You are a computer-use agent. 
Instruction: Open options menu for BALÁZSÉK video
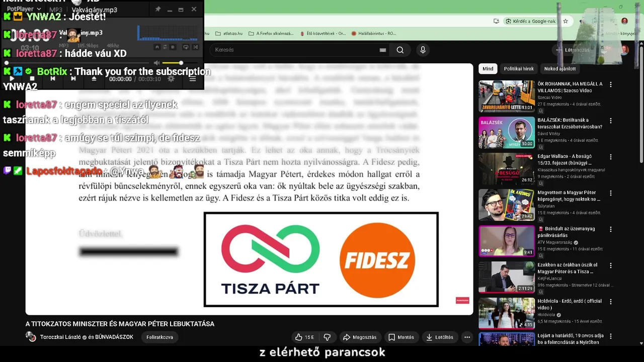click(611, 121)
